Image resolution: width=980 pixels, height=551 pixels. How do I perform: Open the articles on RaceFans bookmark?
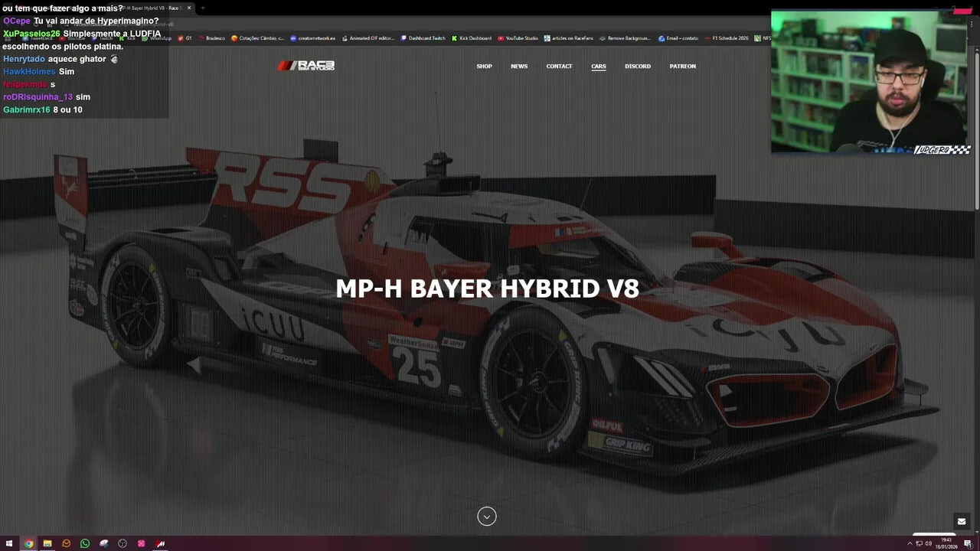(x=569, y=38)
